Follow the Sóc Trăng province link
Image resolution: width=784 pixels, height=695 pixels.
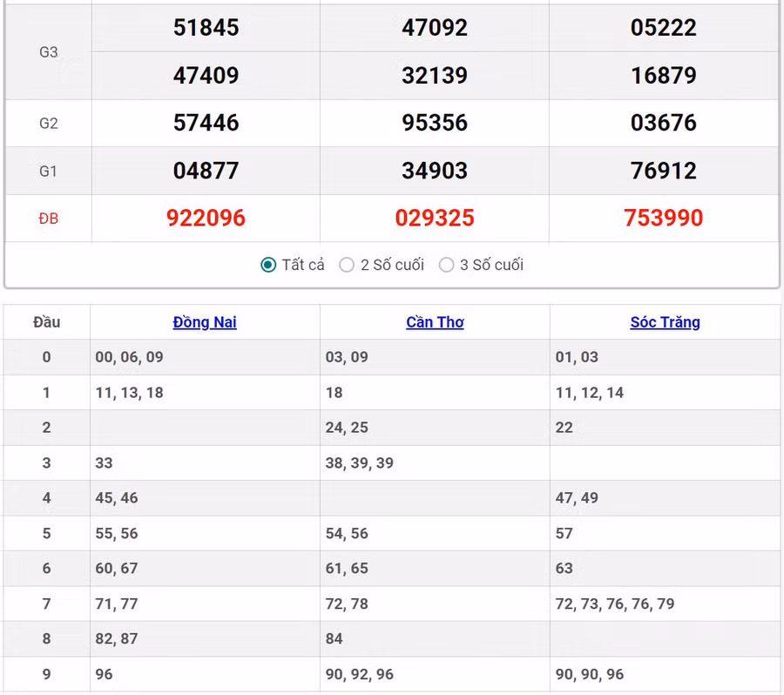665,322
